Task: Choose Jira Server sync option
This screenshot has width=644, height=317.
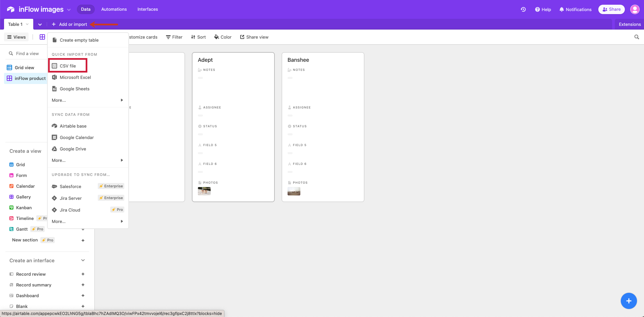Action: click(x=88, y=198)
